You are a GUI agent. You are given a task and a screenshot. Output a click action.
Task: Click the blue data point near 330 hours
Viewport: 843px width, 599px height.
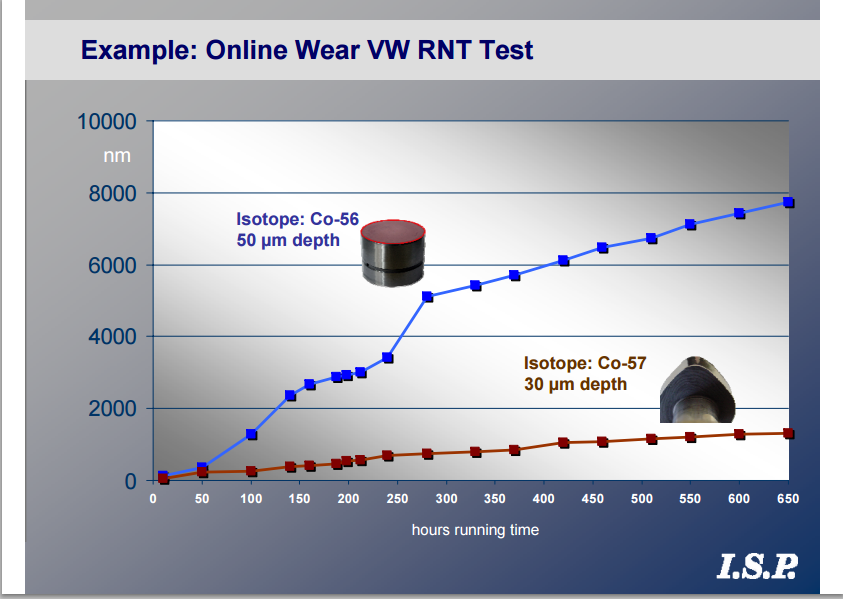pos(476,286)
